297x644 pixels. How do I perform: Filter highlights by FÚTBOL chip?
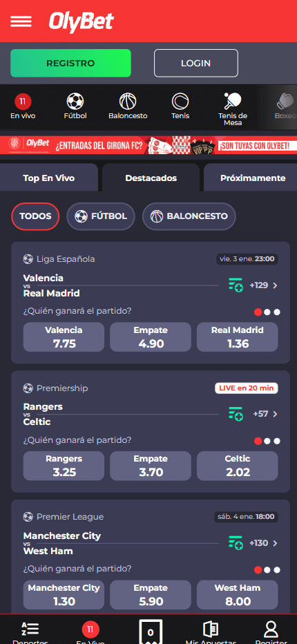(101, 216)
